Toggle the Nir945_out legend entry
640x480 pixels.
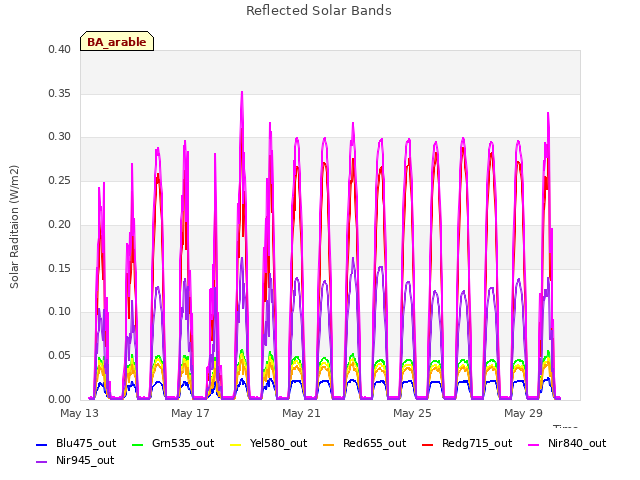click(x=75, y=461)
